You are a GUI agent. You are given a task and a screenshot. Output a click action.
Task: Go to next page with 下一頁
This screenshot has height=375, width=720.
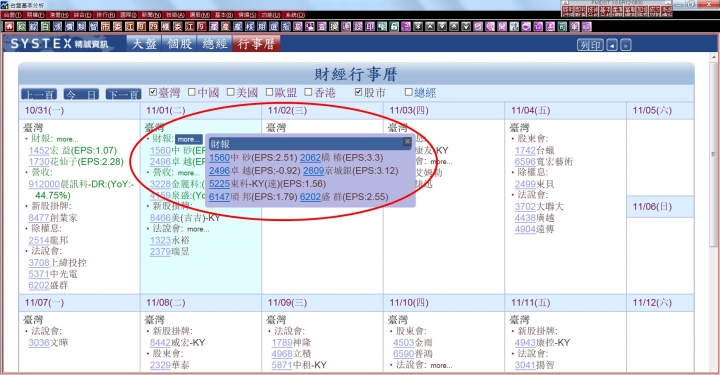pos(124,94)
